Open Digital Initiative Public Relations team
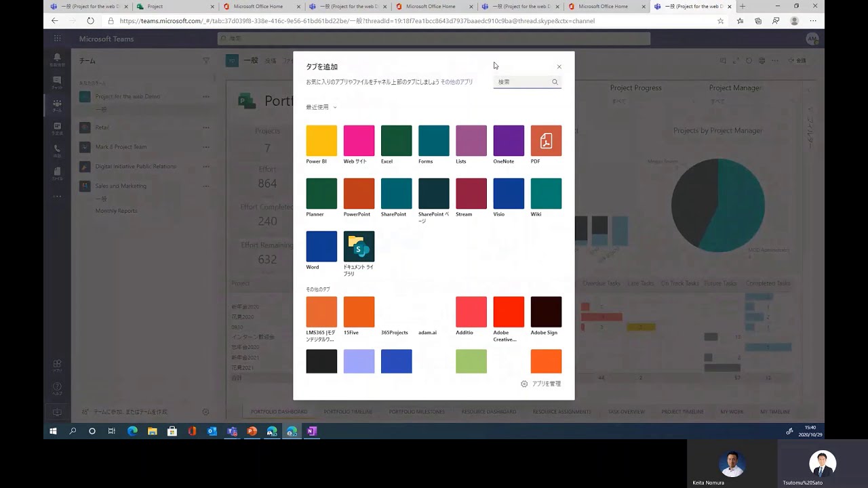The width and height of the screenshot is (868, 488). click(136, 167)
